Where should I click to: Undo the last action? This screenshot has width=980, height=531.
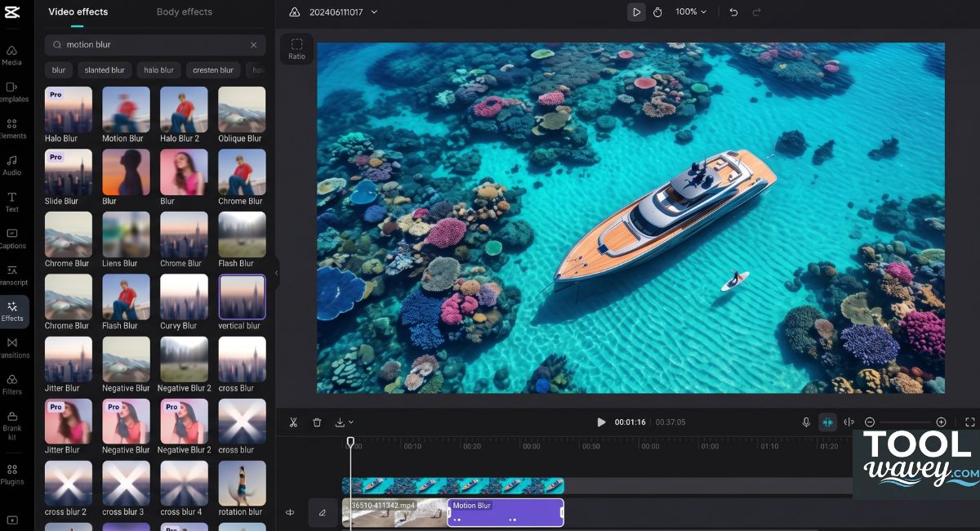coord(733,12)
